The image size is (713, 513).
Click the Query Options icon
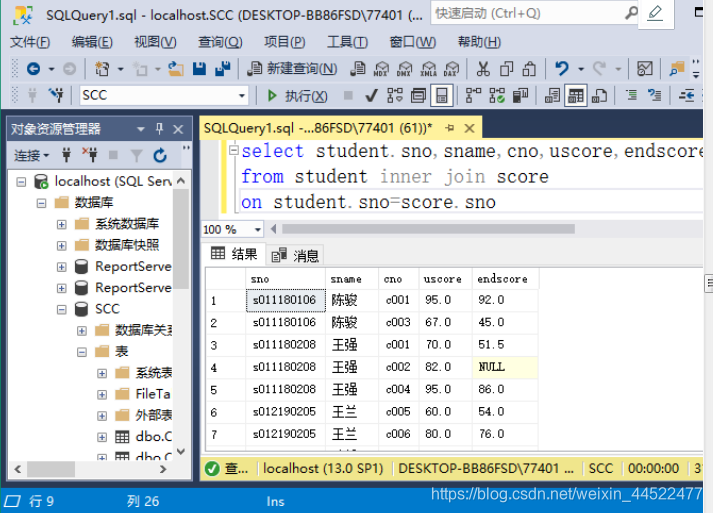click(418, 96)
